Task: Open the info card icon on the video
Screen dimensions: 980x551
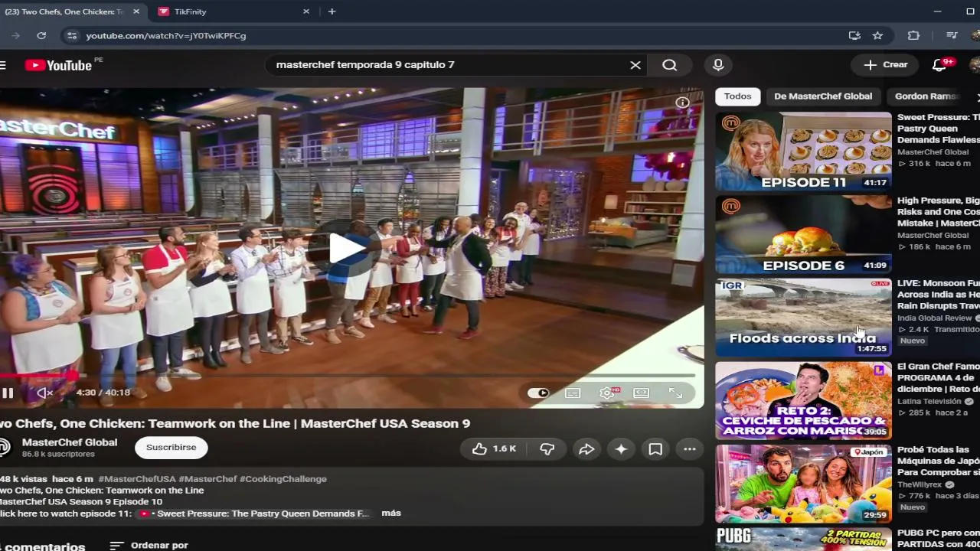Action: tap(682, 103)
